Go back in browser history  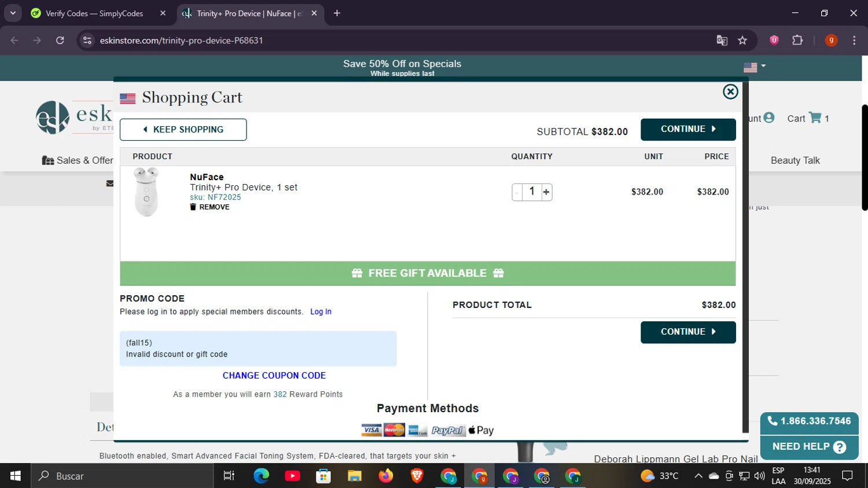point(14,41)
